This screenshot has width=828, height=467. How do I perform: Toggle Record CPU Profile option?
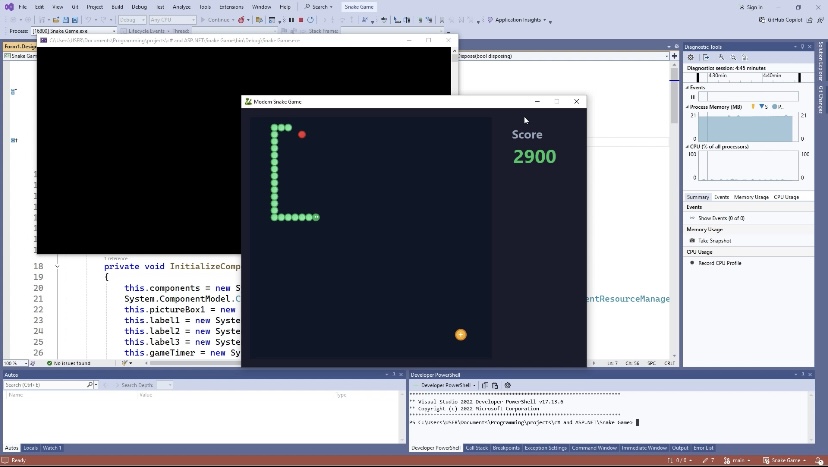(x=691, y=263)
